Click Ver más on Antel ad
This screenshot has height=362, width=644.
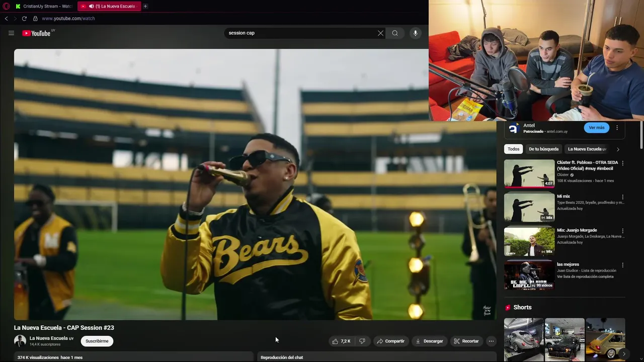[x=597, y=128]
